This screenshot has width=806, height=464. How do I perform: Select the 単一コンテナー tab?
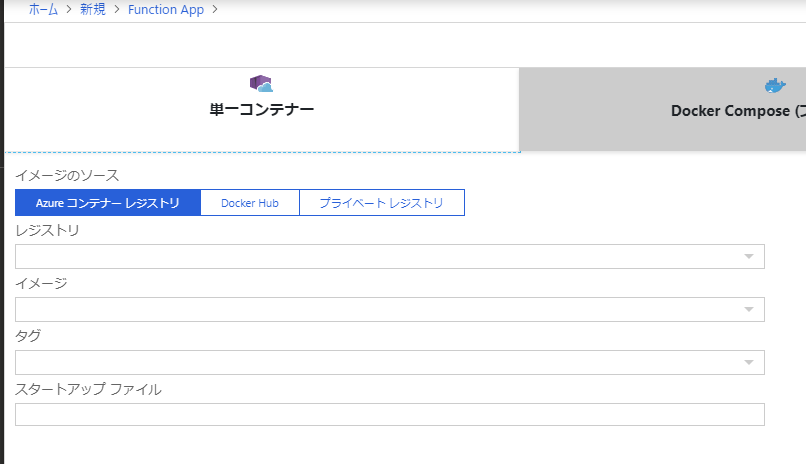pyautogui.click(x=262, y=109)
